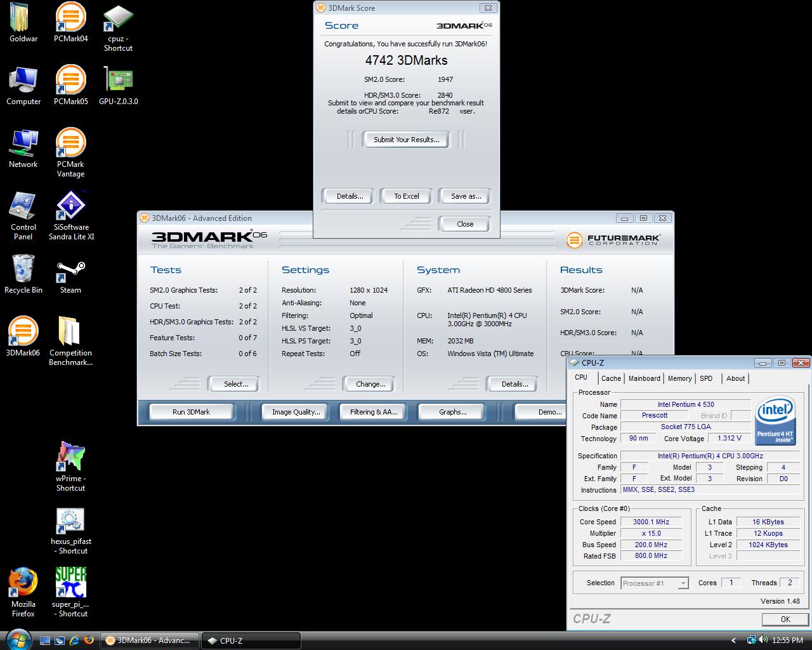The width and height of the screenshot is (812, 650).
Task: Launch SiSoftware Sandra Lite XI
Action: (x=70, y=215)
